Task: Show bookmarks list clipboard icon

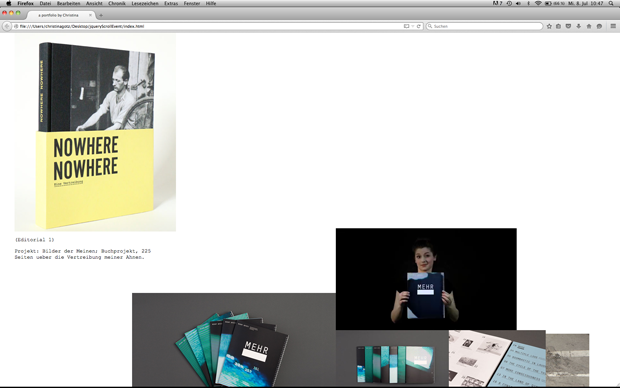Action: 558,26
